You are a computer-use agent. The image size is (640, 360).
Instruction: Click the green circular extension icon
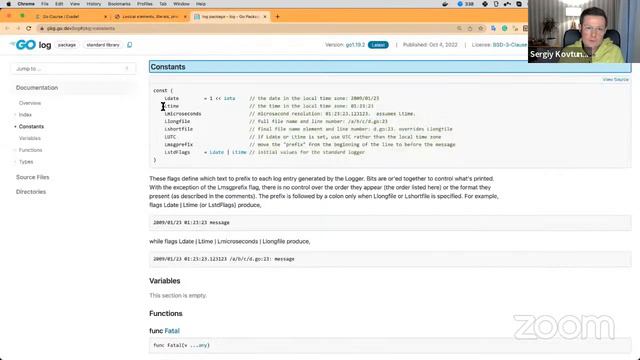click(504, 28)
